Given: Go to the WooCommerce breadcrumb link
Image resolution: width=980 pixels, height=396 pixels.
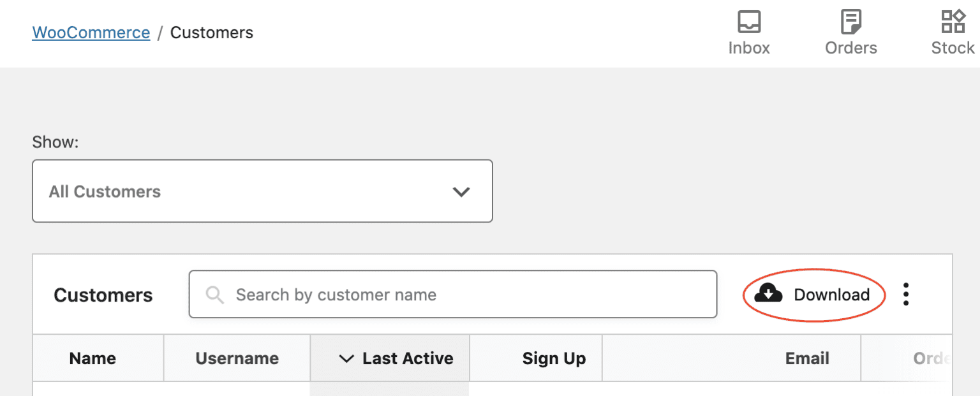Looking at the screenshot, I should 91,33.
